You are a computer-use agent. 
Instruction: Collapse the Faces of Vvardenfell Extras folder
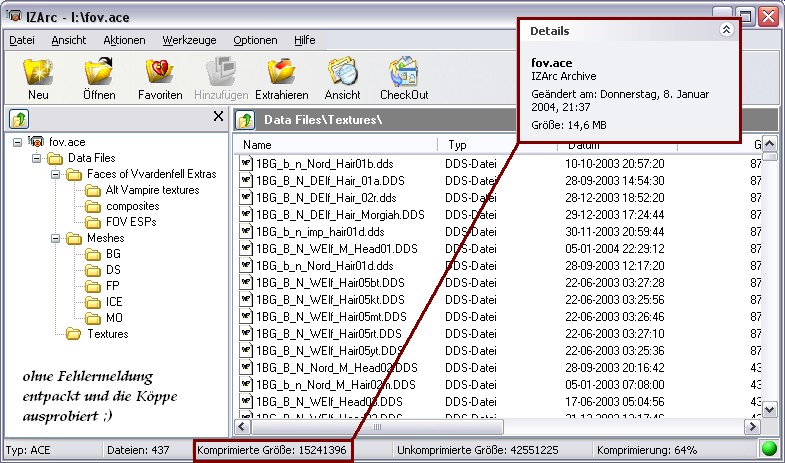(x=54, y=174)
